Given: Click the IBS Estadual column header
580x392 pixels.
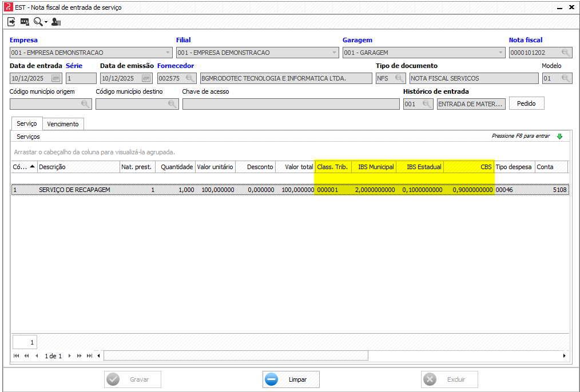Looking at the screenshot, I should point(420,167).
